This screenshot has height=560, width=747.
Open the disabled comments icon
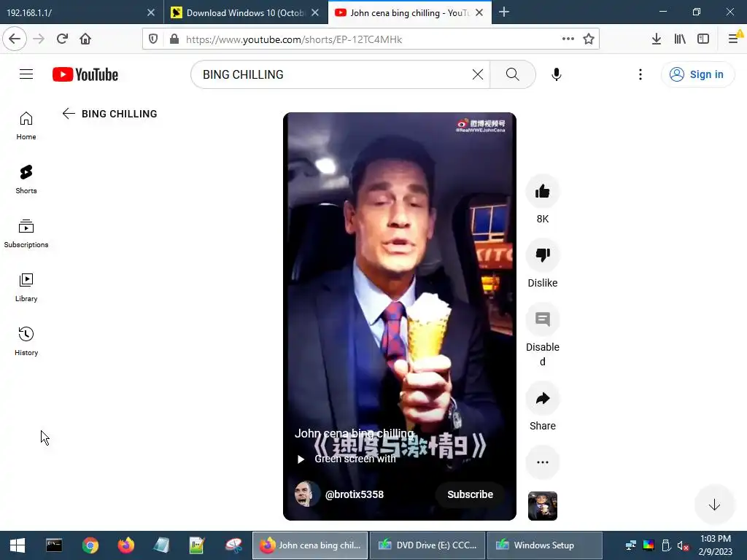pos(543,319)
